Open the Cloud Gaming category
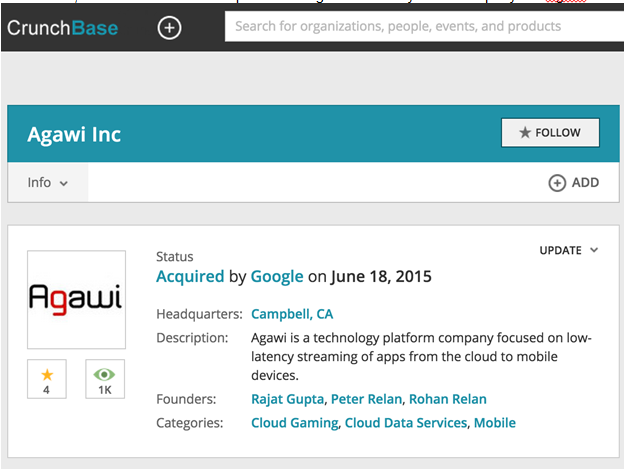The height and width of the screenshot is (469, 624). (295, 423)
